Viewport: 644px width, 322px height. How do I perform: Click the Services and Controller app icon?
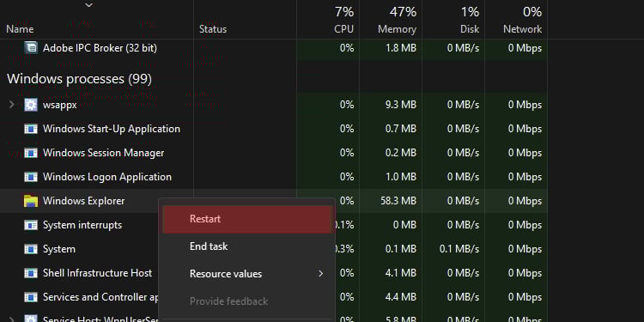[x=31, y=297]
